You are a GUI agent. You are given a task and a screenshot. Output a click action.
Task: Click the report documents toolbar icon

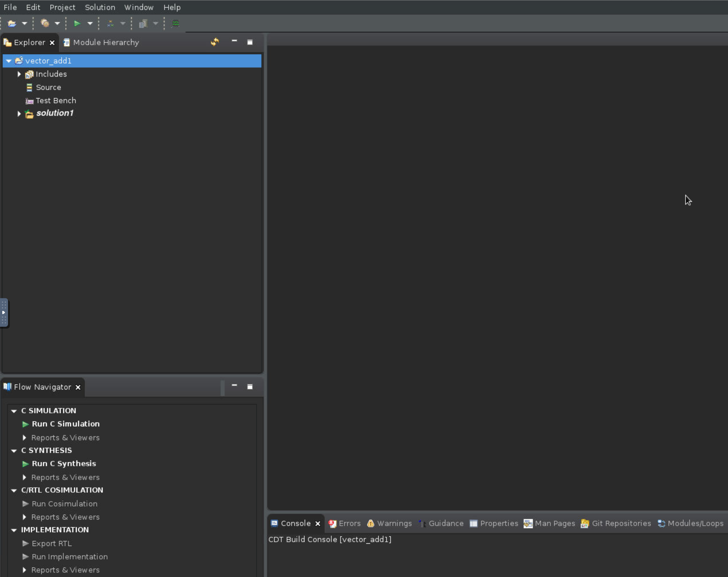pos(143,23)
